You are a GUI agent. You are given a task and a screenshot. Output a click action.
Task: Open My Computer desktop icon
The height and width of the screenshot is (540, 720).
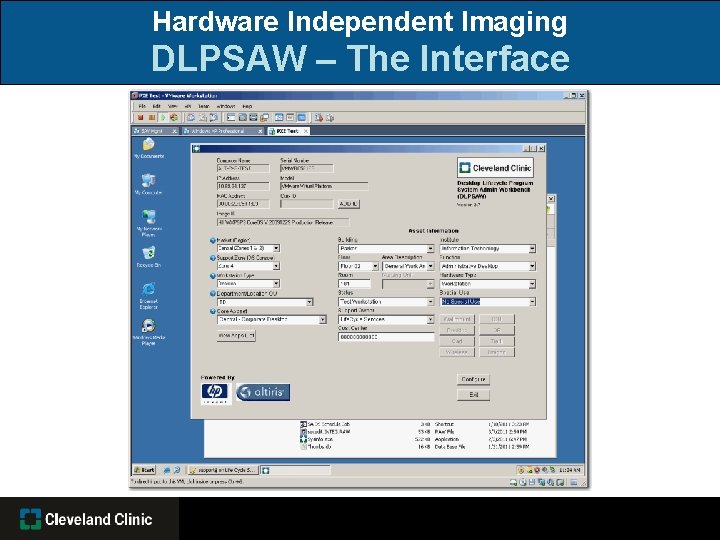pyautogui.click(x=148, y=184)
